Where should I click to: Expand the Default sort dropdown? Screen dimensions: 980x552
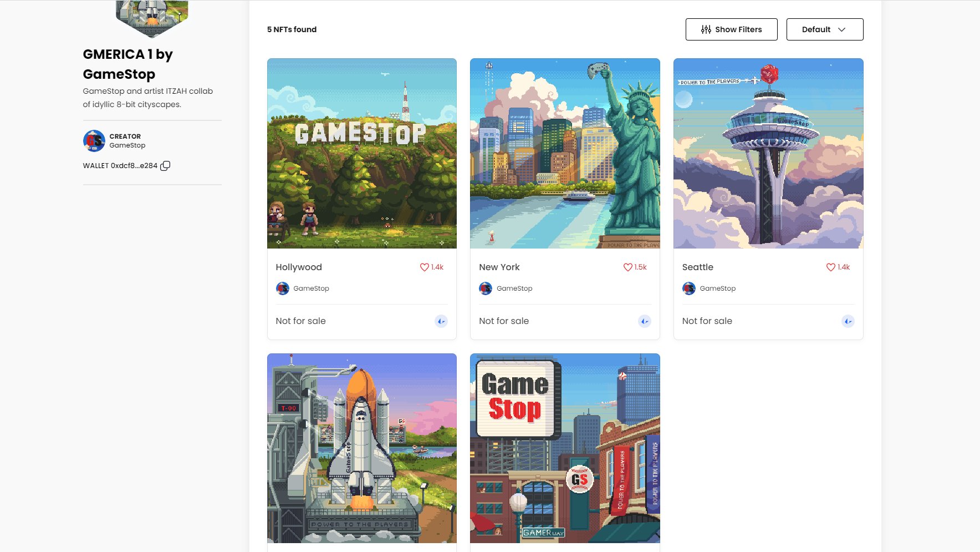tap(824, 29)
